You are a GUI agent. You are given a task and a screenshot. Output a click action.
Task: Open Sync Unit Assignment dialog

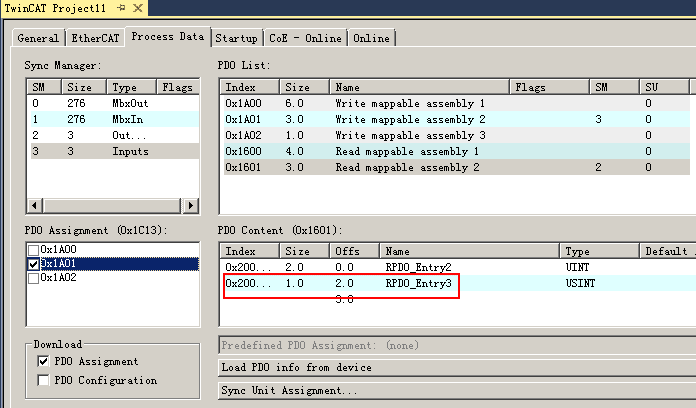pyautogui.click(x=289, y=390)
